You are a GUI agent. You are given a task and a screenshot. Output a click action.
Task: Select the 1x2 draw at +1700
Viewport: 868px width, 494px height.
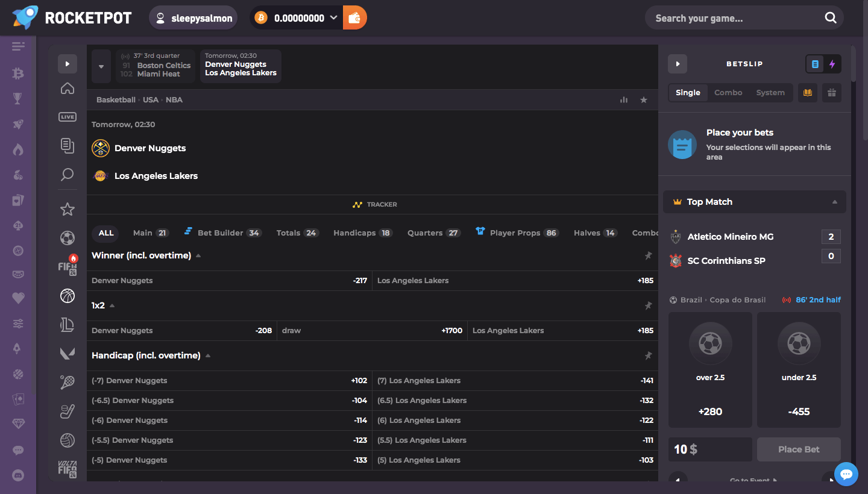pos(372,331)
